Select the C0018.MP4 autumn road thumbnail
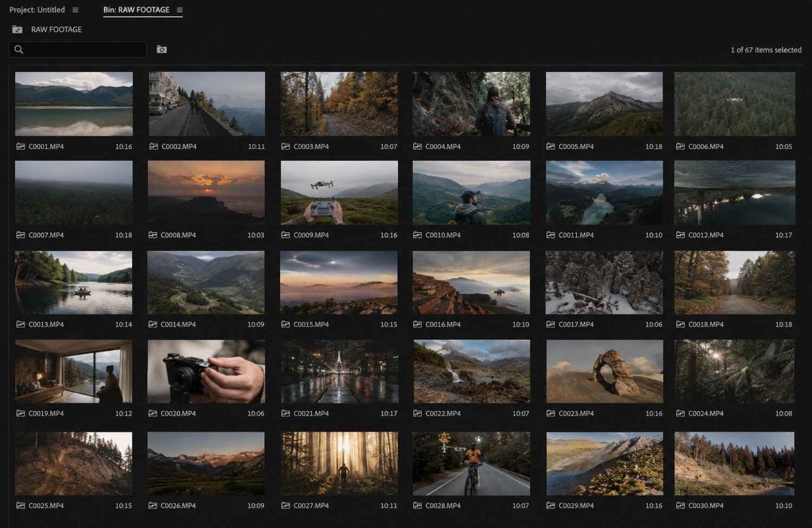The image size is (812, 528). 735,282
